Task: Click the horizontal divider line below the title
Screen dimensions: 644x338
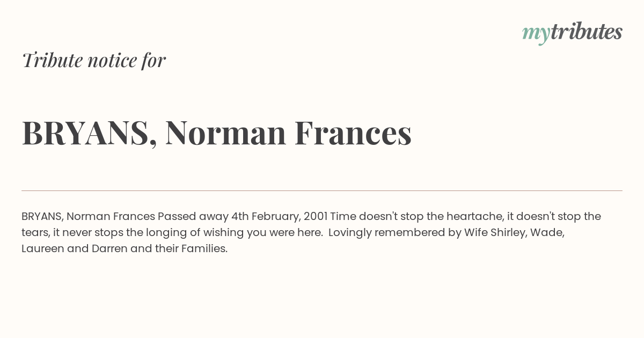Action: [x=322, y=190]
